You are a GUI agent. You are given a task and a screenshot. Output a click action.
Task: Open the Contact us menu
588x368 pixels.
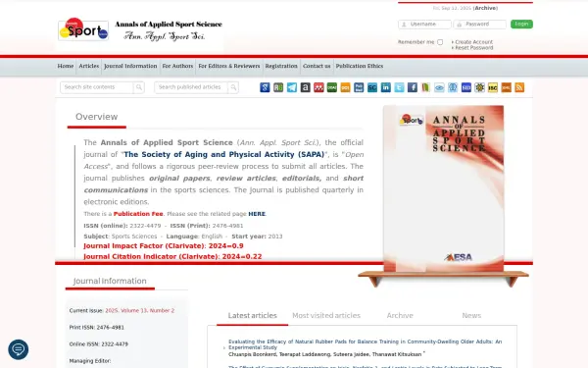point(317,66)
